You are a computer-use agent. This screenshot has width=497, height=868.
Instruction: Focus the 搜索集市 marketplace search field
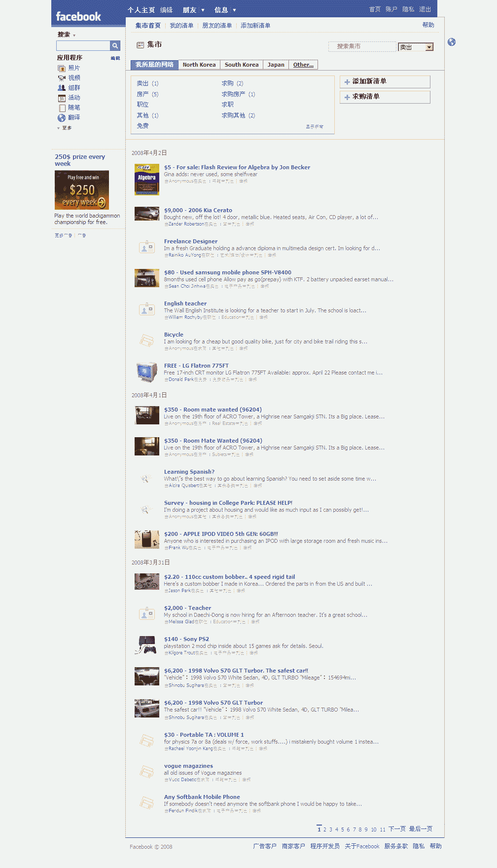click(x=362, y=46)
